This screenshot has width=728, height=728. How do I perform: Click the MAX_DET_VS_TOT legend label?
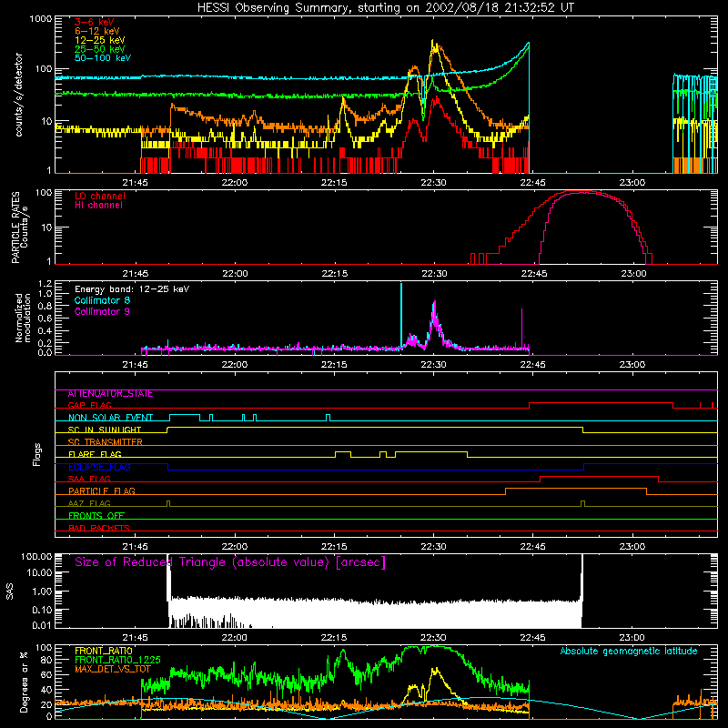pyautogui.click(x=112, y=669)
